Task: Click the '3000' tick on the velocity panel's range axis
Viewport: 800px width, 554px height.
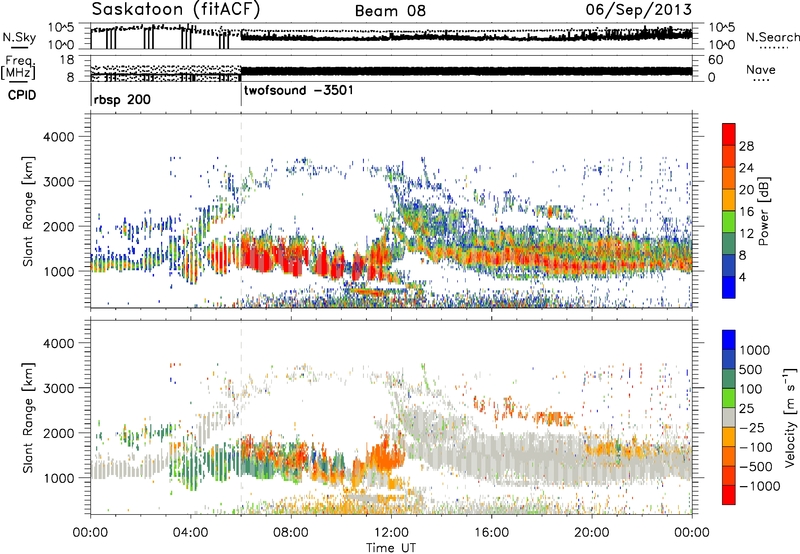Action: click(58, 388)
